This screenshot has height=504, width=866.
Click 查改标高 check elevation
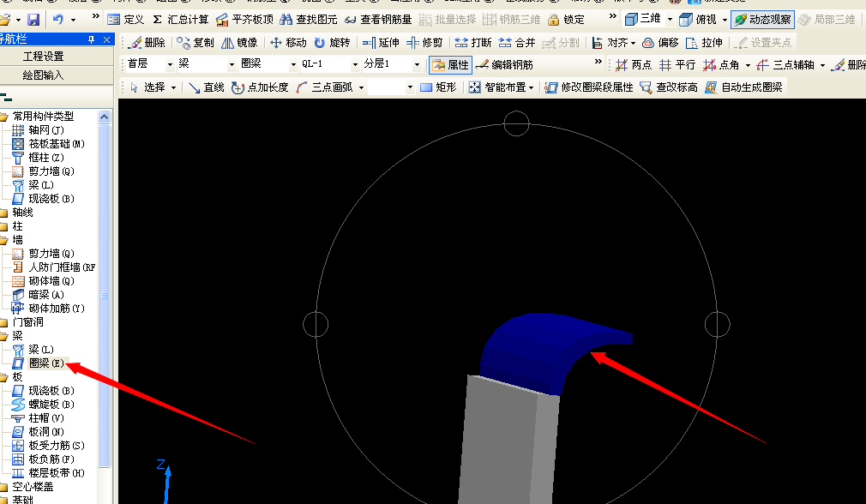click(669, 87)
